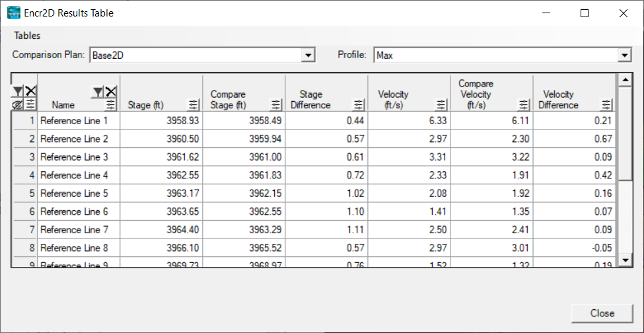Screen dimensions: 644x333
Task: Open the Name column settings icon
Action: coord(111,104)
